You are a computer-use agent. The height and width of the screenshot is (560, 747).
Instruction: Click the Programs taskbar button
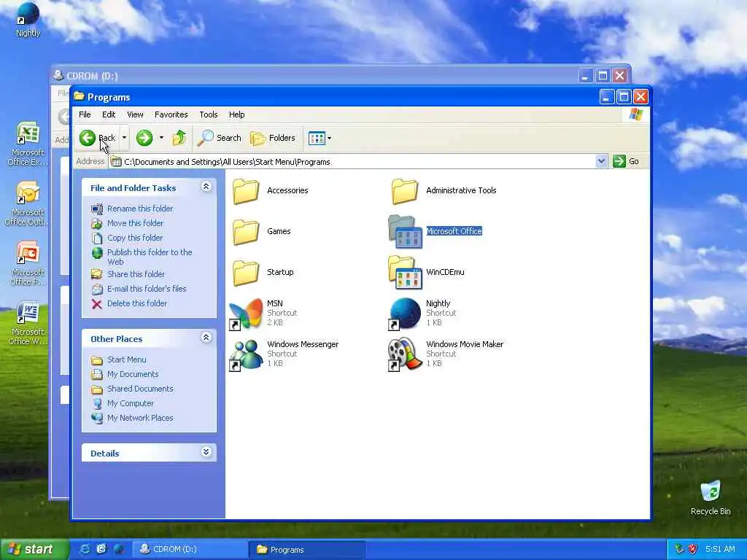[307, 550]
